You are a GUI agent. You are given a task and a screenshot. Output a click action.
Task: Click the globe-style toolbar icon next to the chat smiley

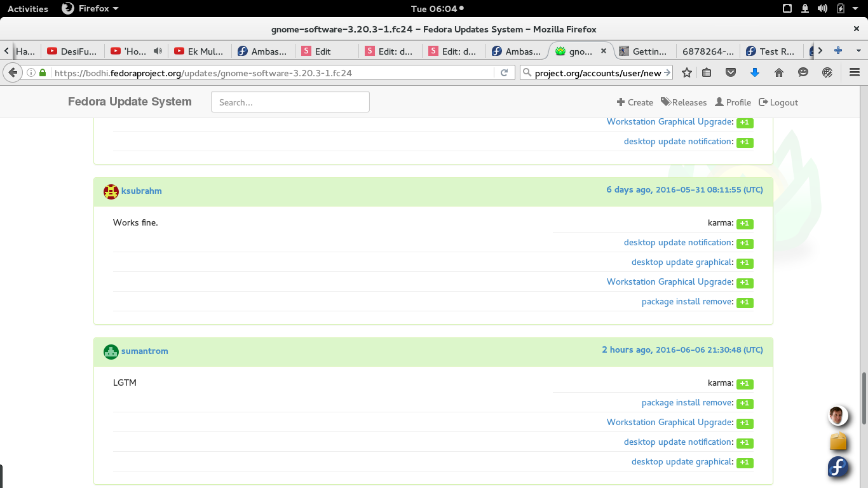point(827,73)
